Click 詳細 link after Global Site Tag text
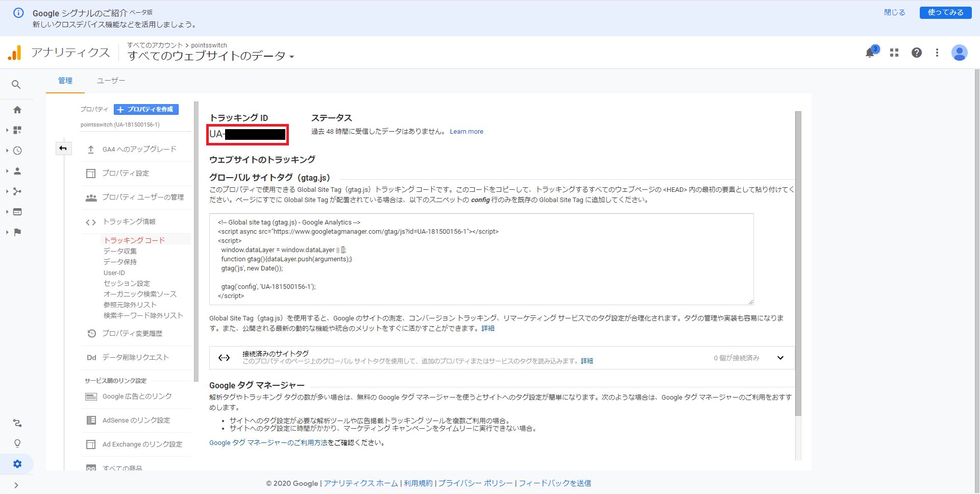The width and height of the screenshot is (980, 494). tap(488, 328)
